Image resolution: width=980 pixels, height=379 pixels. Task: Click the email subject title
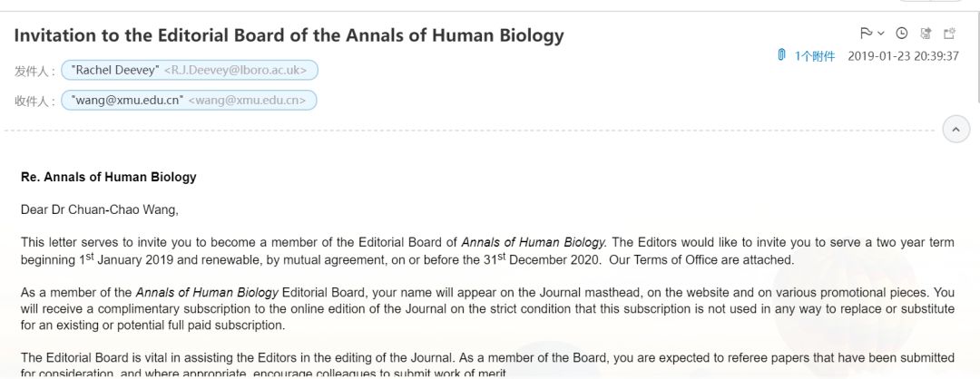tap(289, 35)
